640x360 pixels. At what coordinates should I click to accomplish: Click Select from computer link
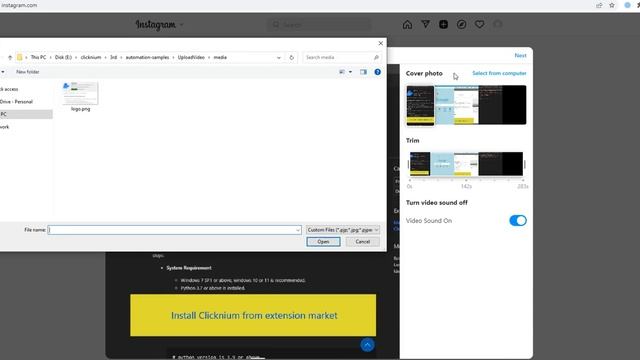[x=499, y=73]
